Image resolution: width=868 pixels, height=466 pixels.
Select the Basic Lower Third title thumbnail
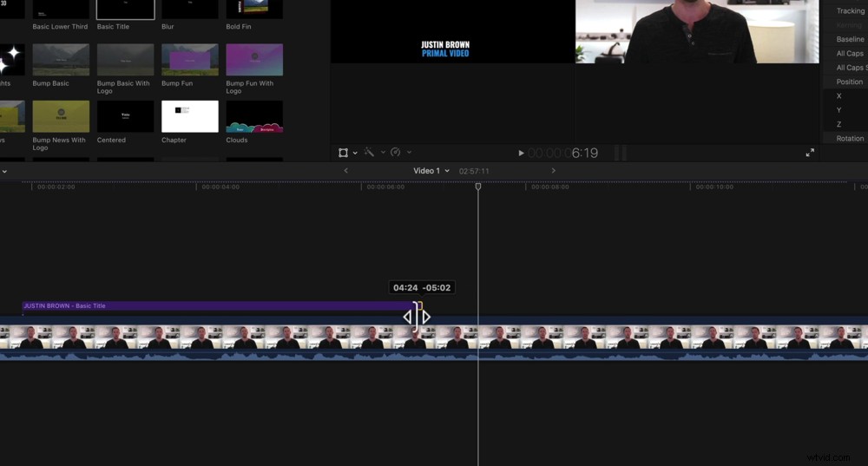61,10
